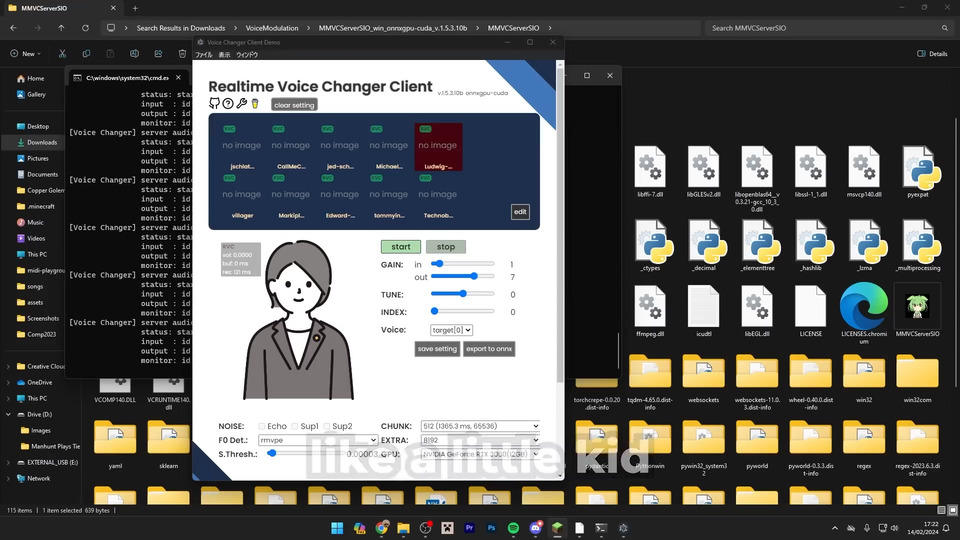Viewport: 960px width, 540px height.
Task: Select the Ludwig voice model slot
Action: [438, 147]
